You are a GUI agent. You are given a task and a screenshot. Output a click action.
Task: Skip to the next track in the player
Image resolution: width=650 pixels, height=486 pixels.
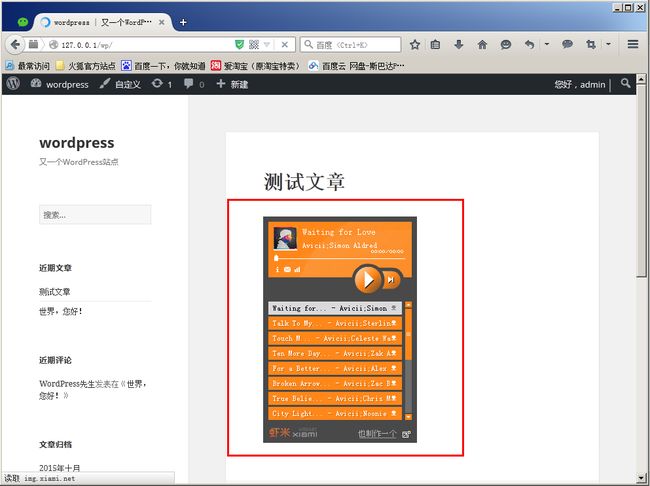[x=391, y=280]
